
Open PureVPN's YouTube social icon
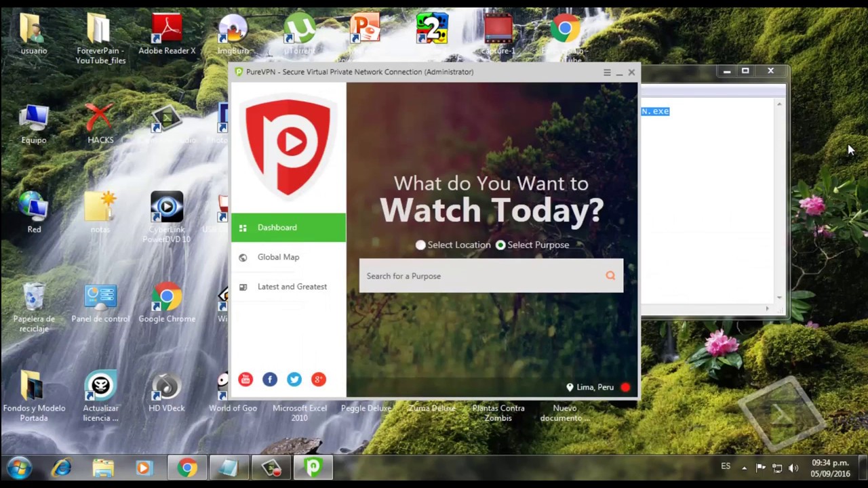coord(245,380)
